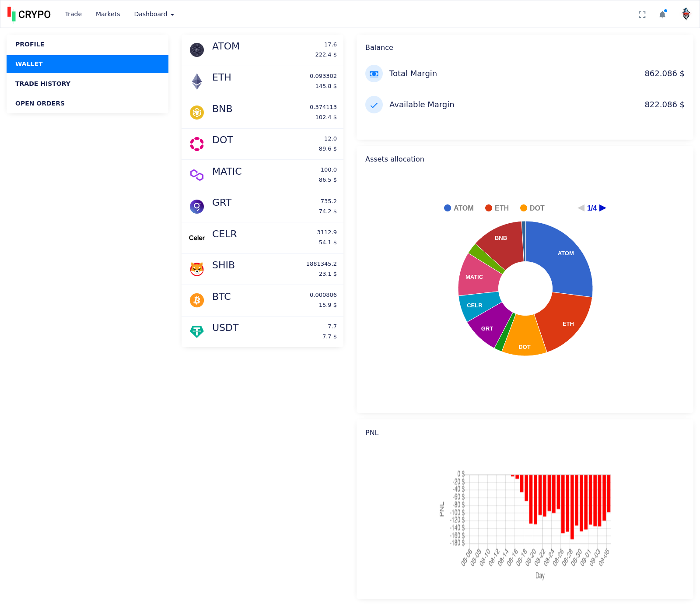The image size is (700, 612).
Task: Go to previous legend page arrow
Action: tap(581, 208)
